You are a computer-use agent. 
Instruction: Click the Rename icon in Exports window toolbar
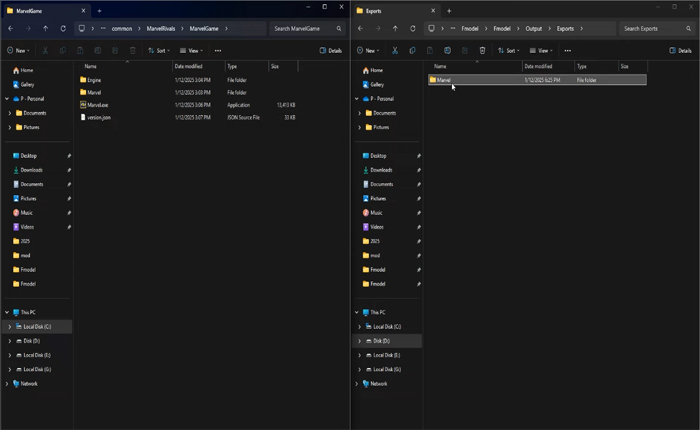(x=447, y=50)
